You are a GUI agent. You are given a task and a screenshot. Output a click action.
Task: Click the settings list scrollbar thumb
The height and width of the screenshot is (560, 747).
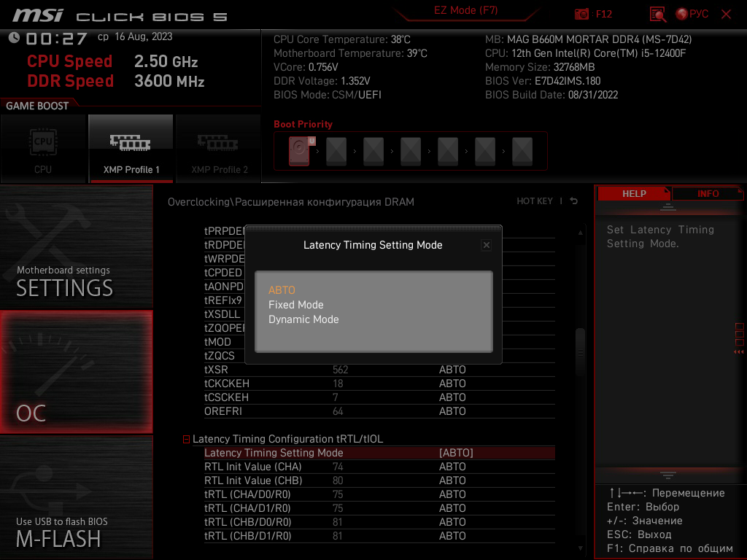pos(580,352)
